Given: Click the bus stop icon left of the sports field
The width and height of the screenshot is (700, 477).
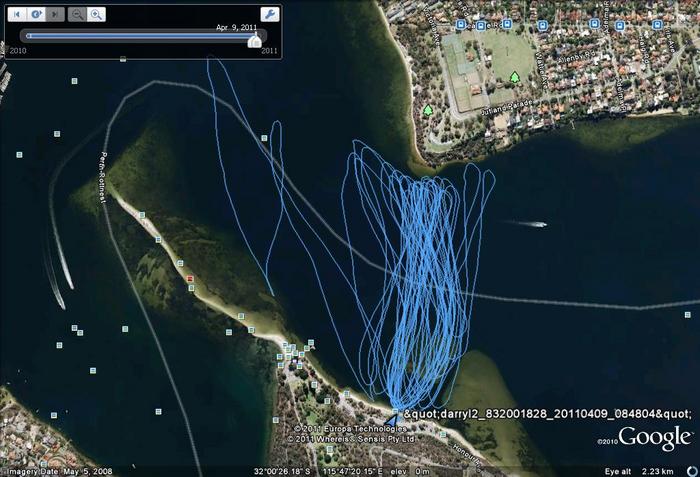Looking at the screenshot, I should (x=461, y=25).
